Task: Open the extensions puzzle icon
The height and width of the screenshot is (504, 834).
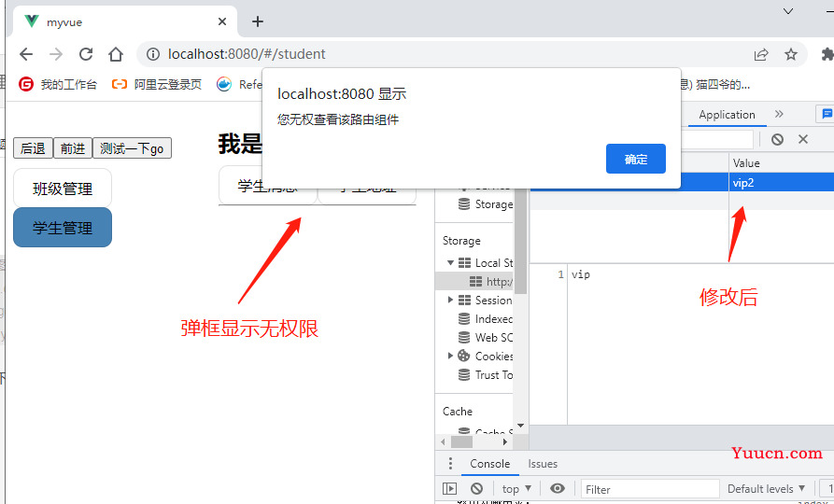Action: click(827, 54)
